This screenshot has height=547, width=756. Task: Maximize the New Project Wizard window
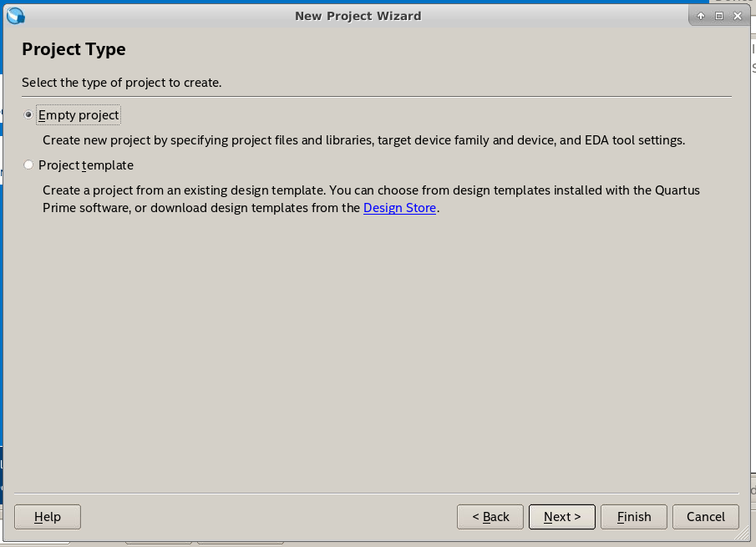pos(719,16)
